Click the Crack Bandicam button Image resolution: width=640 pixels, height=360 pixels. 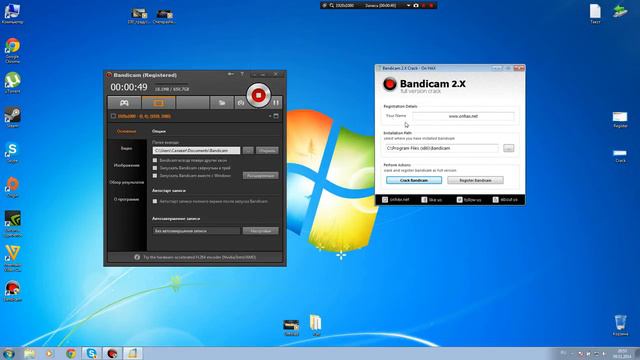(414, 180)
